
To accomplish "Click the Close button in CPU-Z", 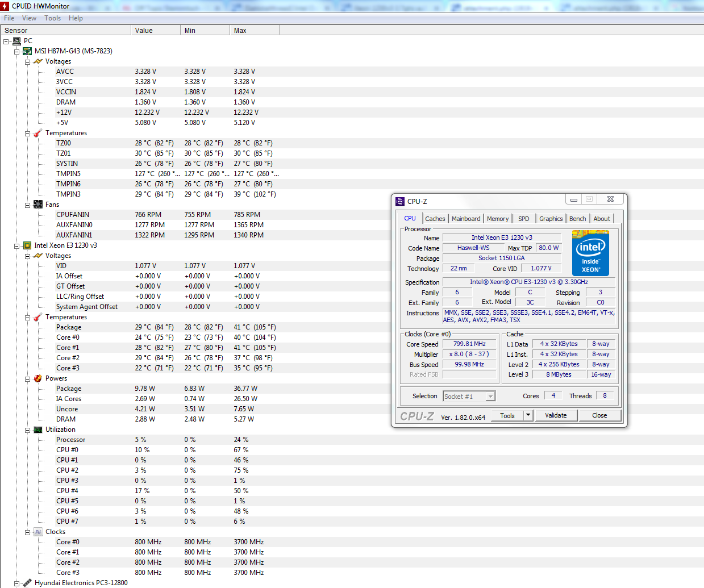I will [x=599, y=415].
